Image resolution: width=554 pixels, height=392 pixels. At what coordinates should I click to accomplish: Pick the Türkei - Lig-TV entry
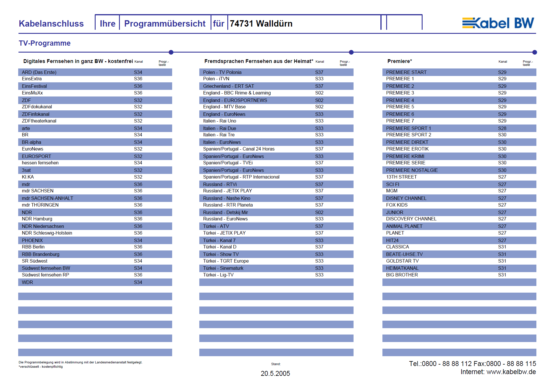(x=276, y=275)
